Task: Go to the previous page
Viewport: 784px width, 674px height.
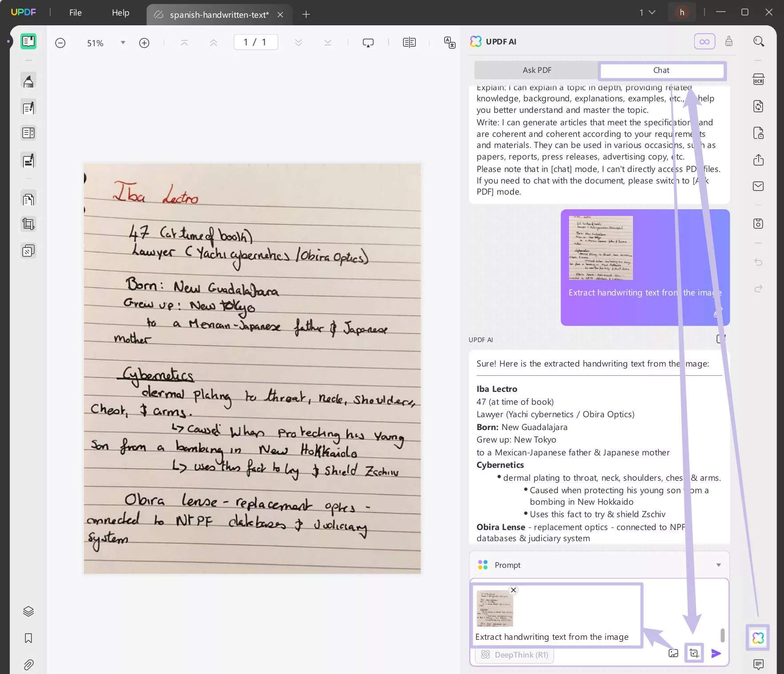Action: (214, 43)
